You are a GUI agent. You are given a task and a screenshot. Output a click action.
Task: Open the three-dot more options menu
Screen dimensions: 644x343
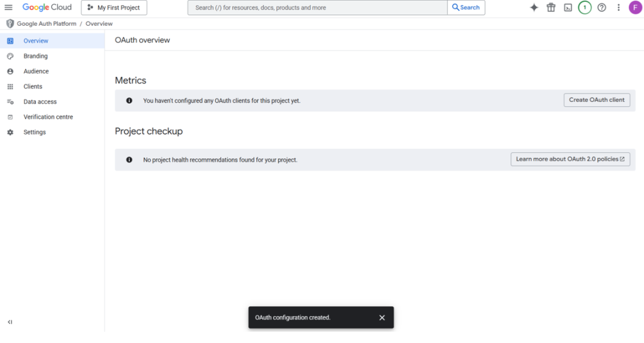pyautogui.click(x=619, y=8)
